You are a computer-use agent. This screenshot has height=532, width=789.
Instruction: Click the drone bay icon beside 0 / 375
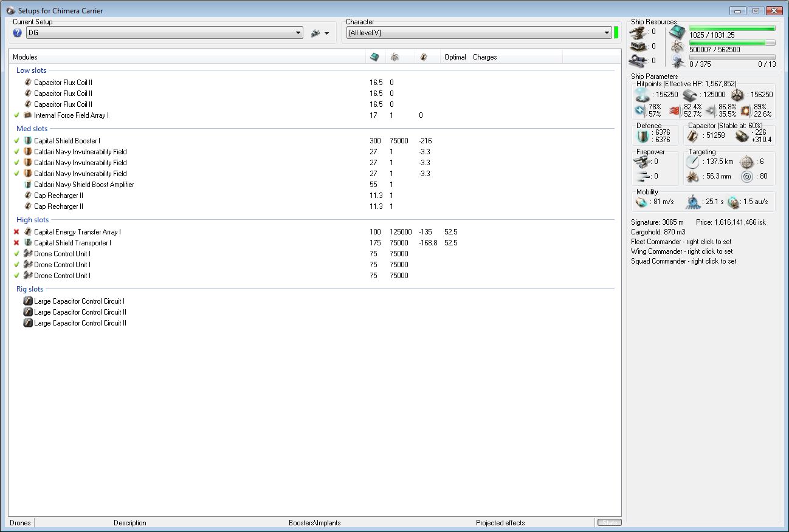[678, 61]
